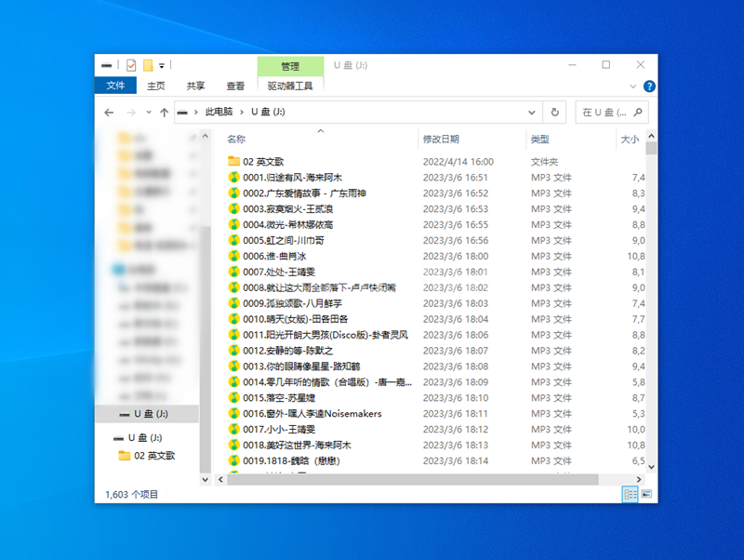Viewport: 744px width, 560px height.
Task: Switch to large icons view in status bar
Action: pos(646,494)
